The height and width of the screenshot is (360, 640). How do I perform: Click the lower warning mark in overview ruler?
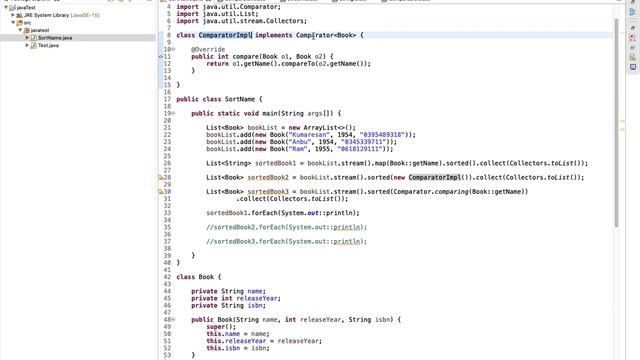(x=622, y=130)
